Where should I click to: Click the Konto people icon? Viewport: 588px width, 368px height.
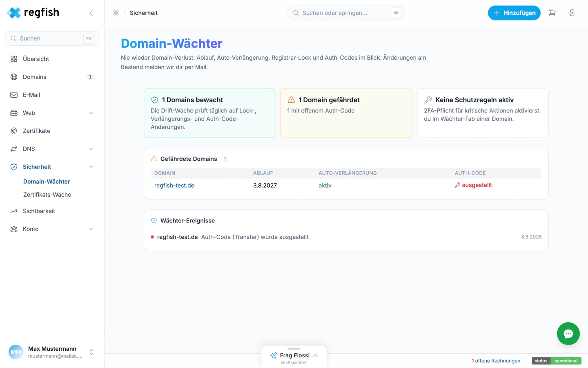click(14, 229)
